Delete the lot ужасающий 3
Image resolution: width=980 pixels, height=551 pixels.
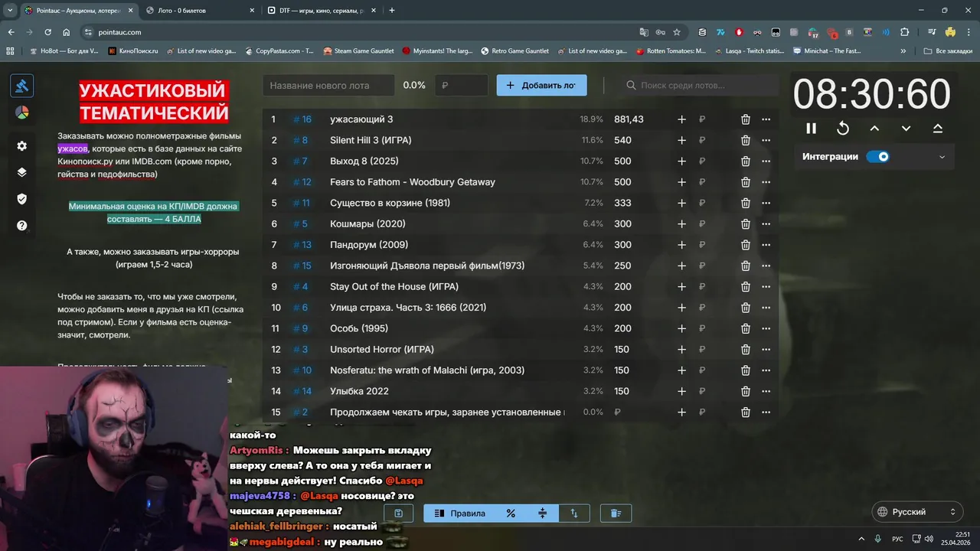[x=745, y=119]
